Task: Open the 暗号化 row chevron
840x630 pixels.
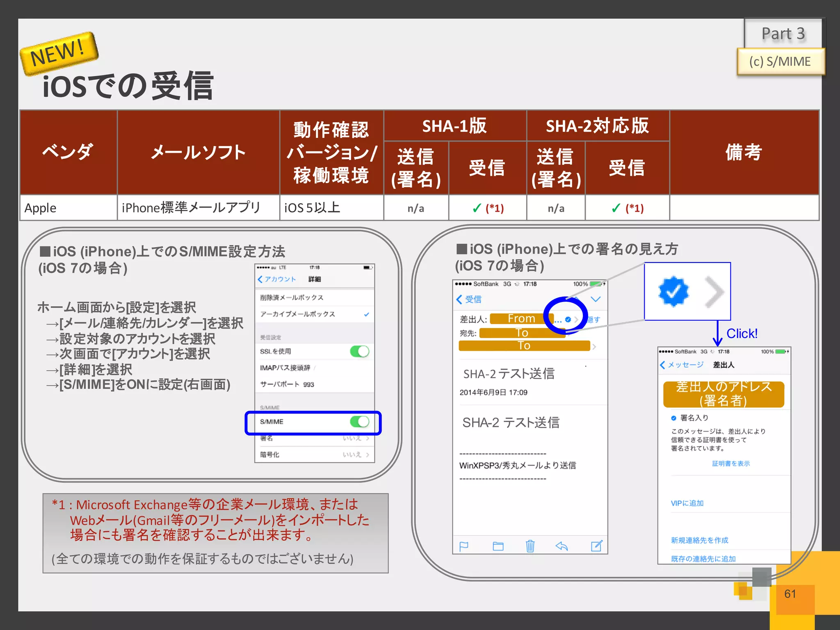Action: pos(367,455)
